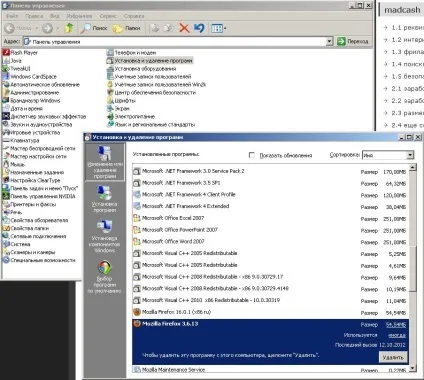Open the Файл menu
424x380 pixels.
click(12, 16)
